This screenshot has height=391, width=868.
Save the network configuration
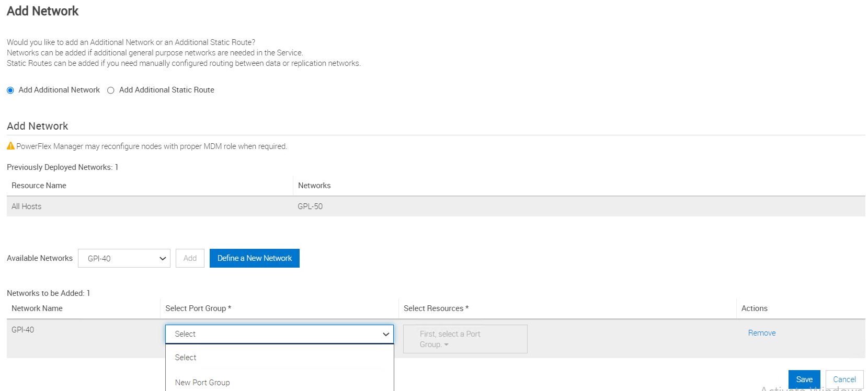(804, 379)
